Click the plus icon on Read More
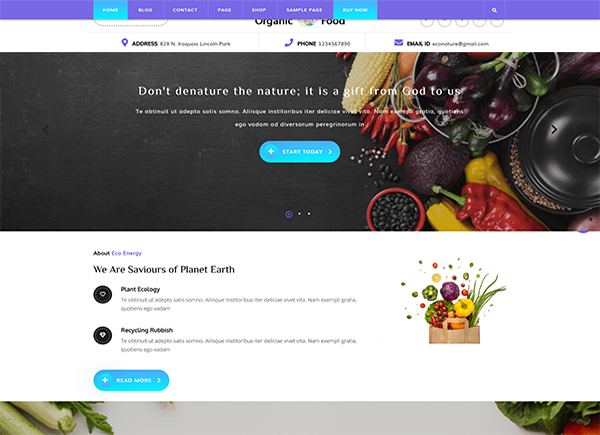Image resolution: width=600 pixels, height=435 pixels. (x=105, y=380)
